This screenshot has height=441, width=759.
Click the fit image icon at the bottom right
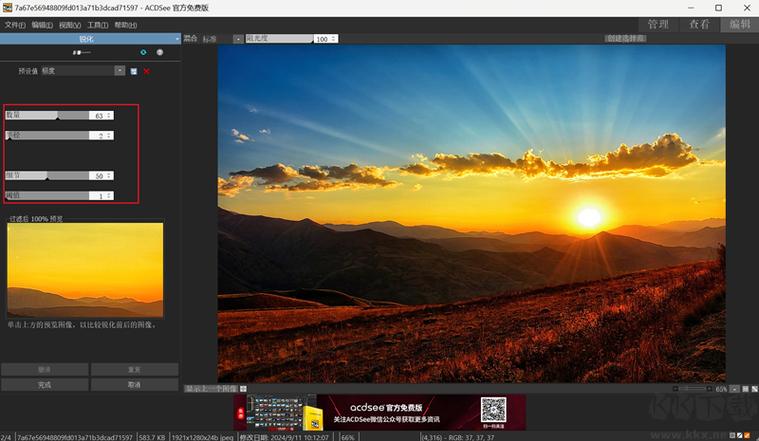pyautogui.click(x=745, y=389)
